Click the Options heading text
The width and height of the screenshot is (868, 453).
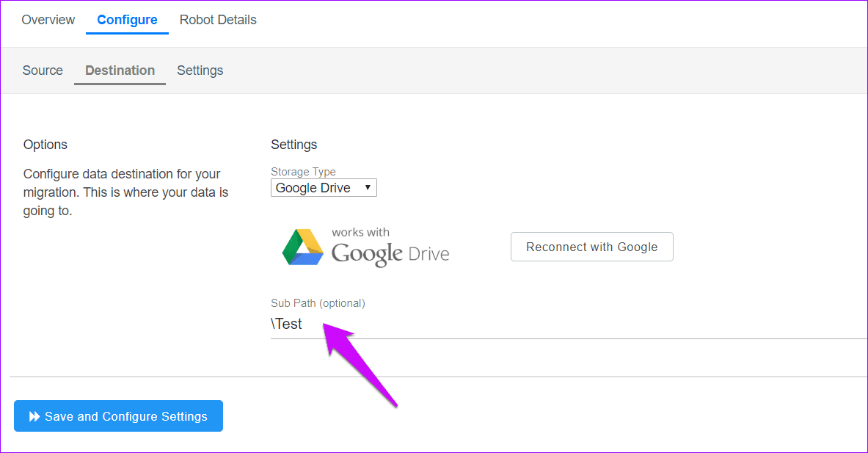[45, 145]
